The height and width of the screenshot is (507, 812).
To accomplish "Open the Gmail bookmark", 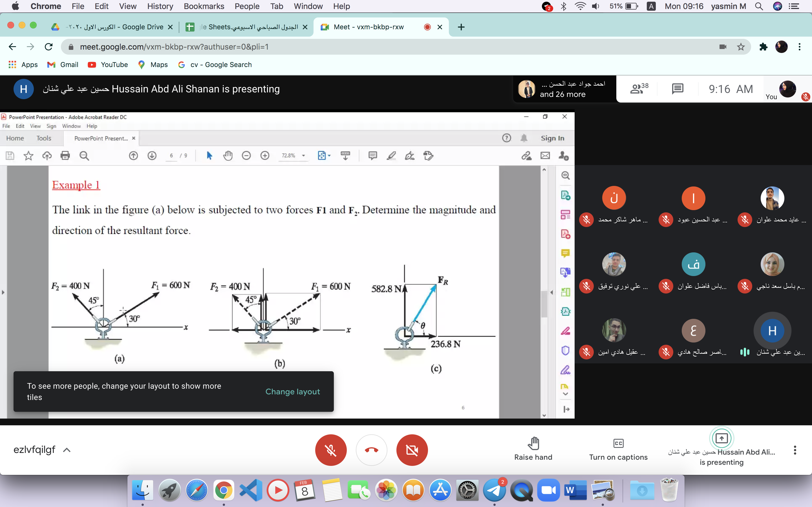I will click(63, 65).
